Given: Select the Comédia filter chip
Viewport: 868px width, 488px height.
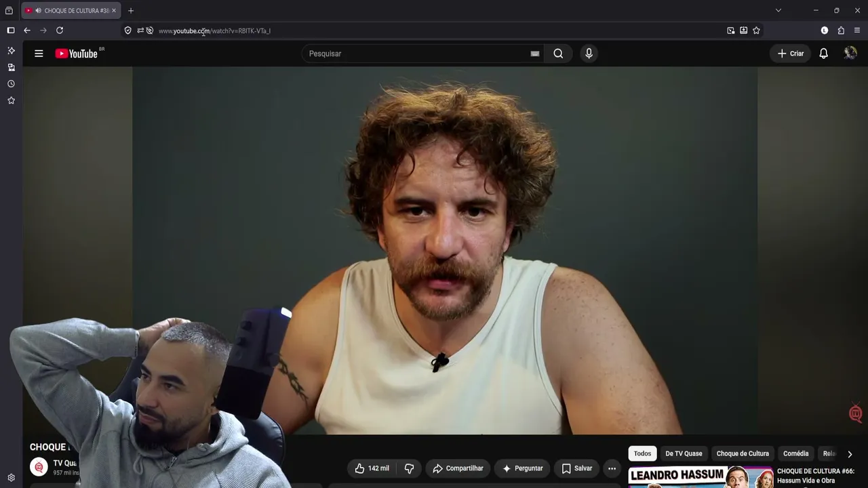Looking at the screenshot, I should click(x=795, y=453).
